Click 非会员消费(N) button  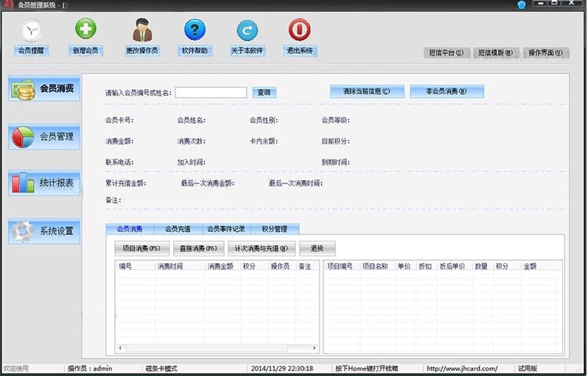447,91
